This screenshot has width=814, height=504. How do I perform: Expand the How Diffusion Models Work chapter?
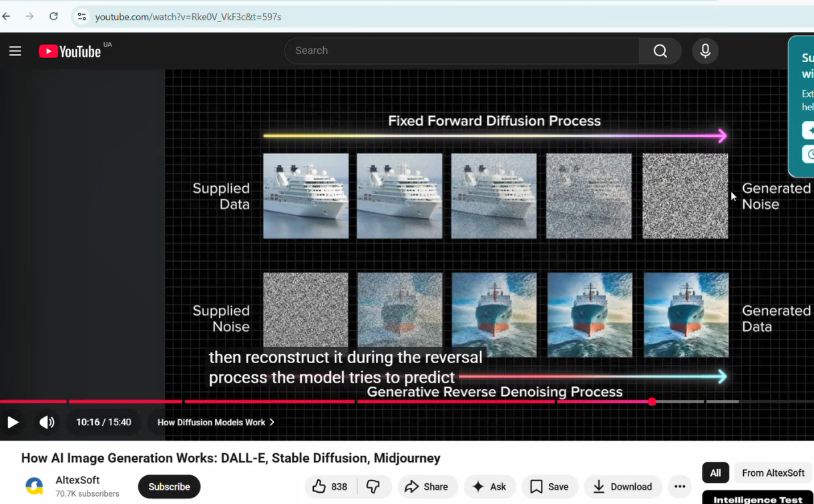pos(216,423)
